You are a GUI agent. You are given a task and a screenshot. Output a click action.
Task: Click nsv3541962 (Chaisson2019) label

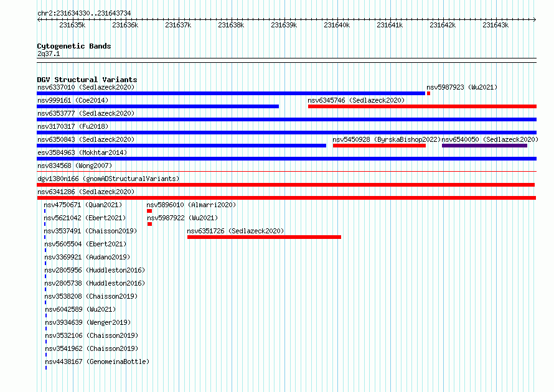coord(91,348)
